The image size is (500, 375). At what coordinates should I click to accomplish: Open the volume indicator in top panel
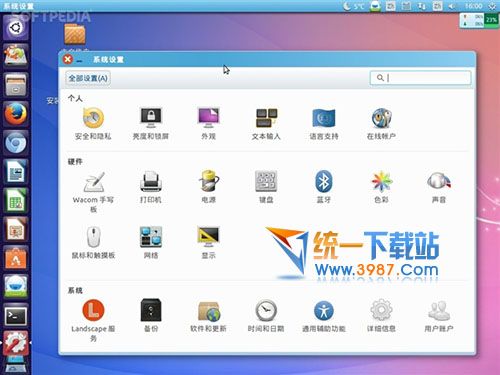[452, 6]
